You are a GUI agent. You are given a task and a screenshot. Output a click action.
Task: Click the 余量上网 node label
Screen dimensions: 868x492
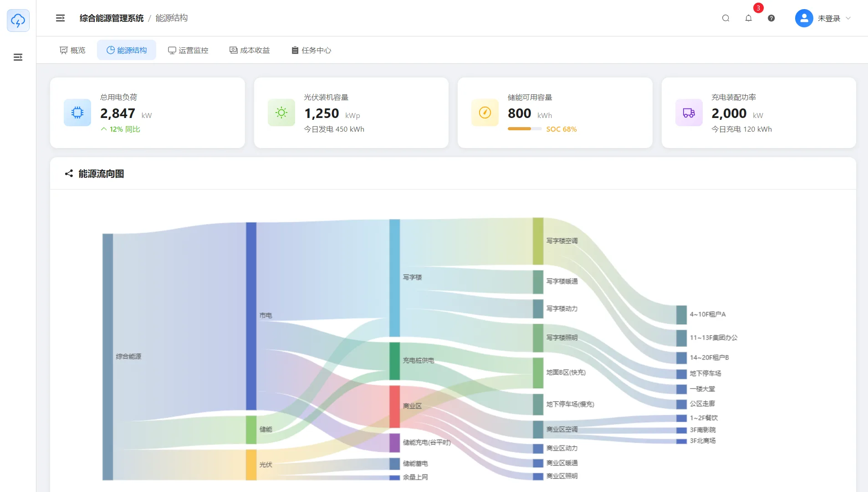click(x=415, y=477)
